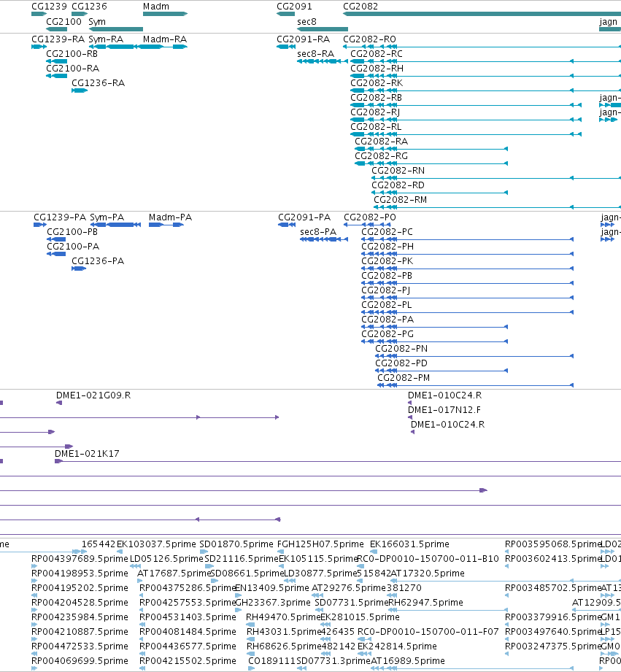This screenshot has height=672, width=621.
Task: Open protein CG2082-PB
Action: [387, 276]
